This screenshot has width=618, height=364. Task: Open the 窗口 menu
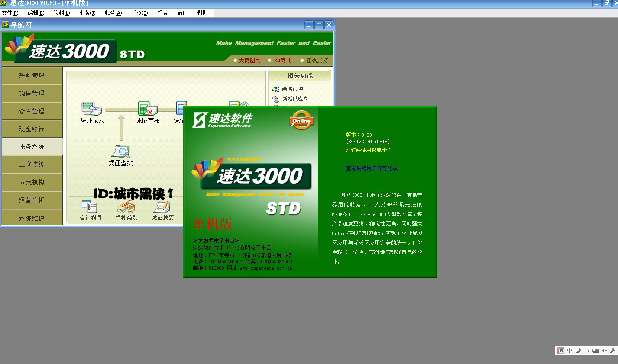click(x=183, y=13)
